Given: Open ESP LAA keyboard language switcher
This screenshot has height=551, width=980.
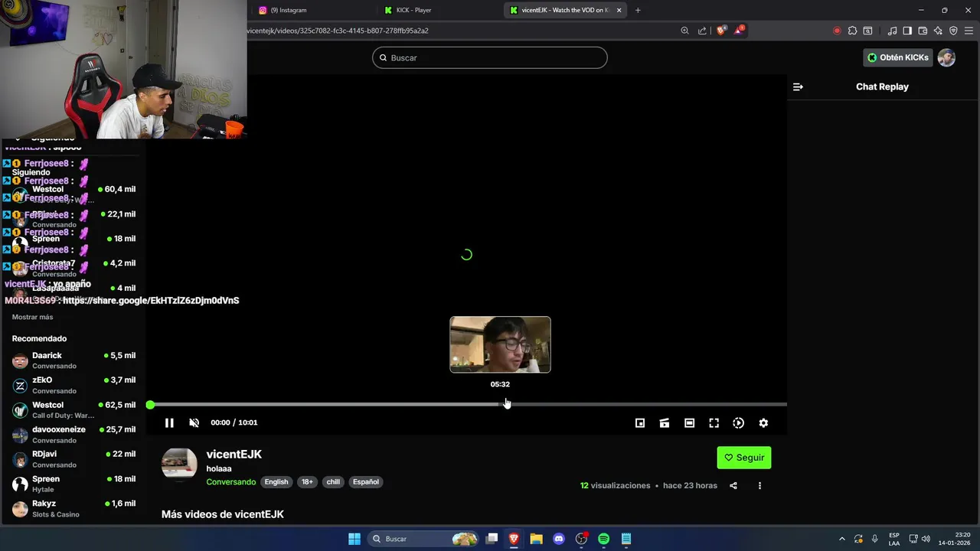Looking at the screenshot, I should coord(894,539).
